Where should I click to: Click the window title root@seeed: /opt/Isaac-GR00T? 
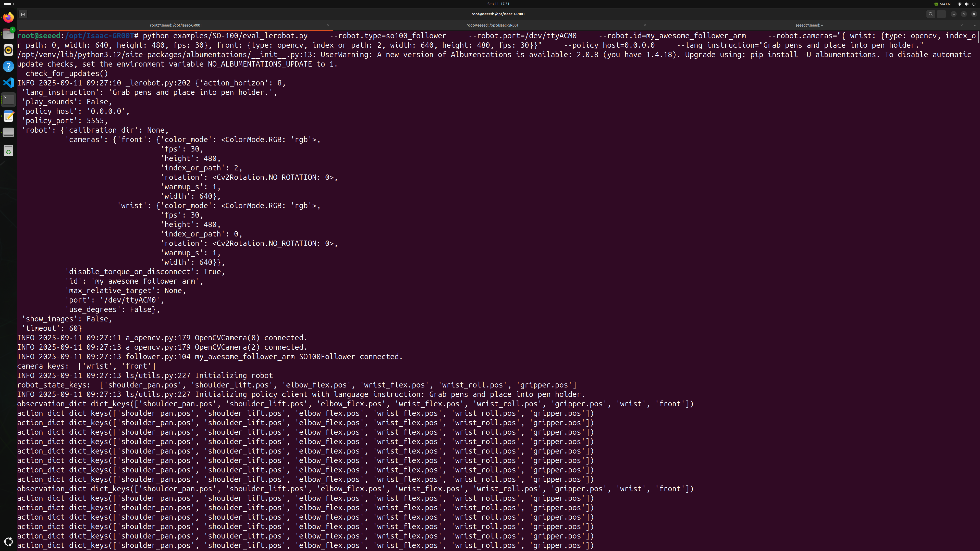click(x=498, y=14)
